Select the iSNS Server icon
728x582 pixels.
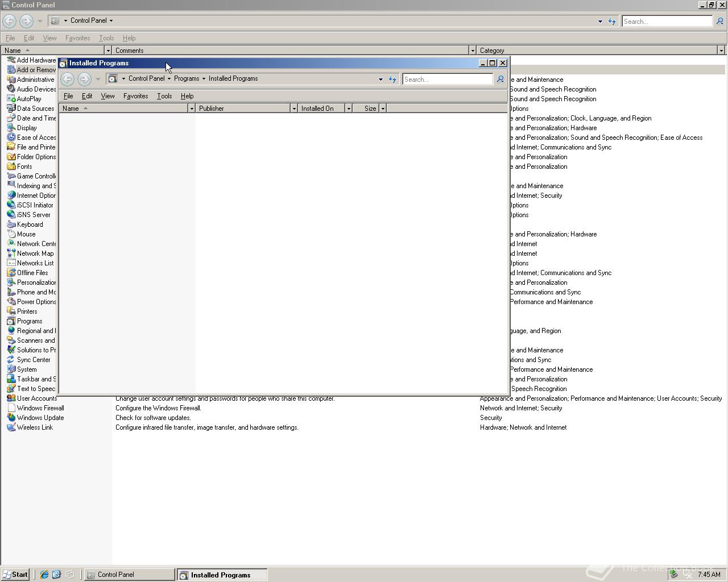(x=11, y=215)
